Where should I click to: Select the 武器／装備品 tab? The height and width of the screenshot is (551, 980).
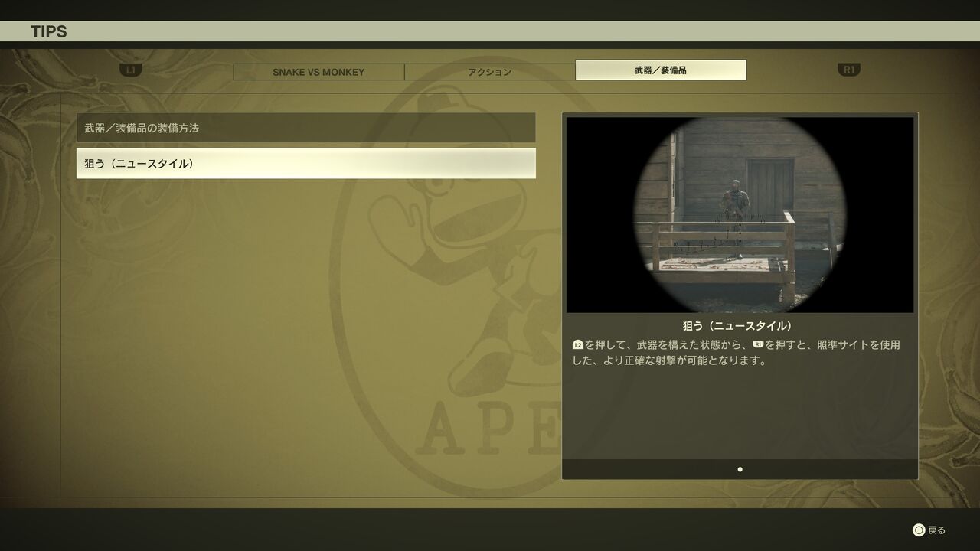point(661,70)
